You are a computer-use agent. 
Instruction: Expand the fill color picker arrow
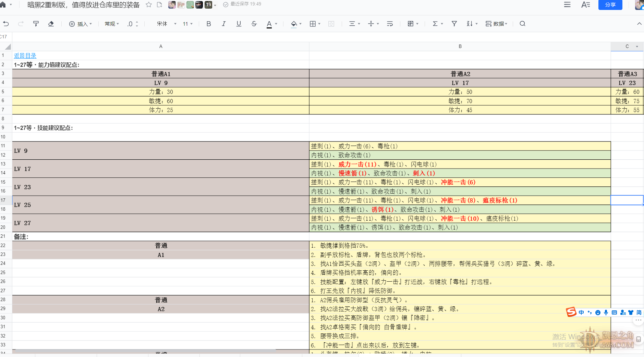301,24
